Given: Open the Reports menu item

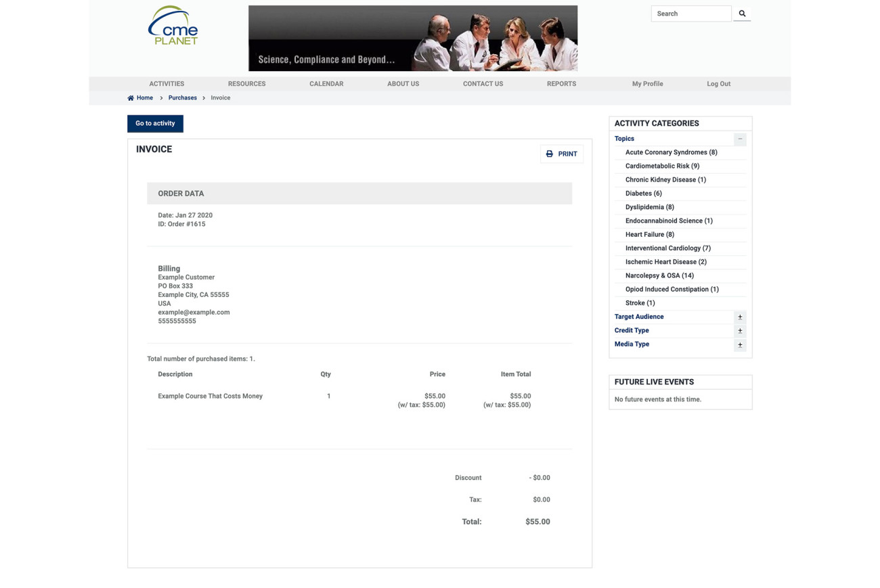Looking at the screenshot, I should click(561, 84).
